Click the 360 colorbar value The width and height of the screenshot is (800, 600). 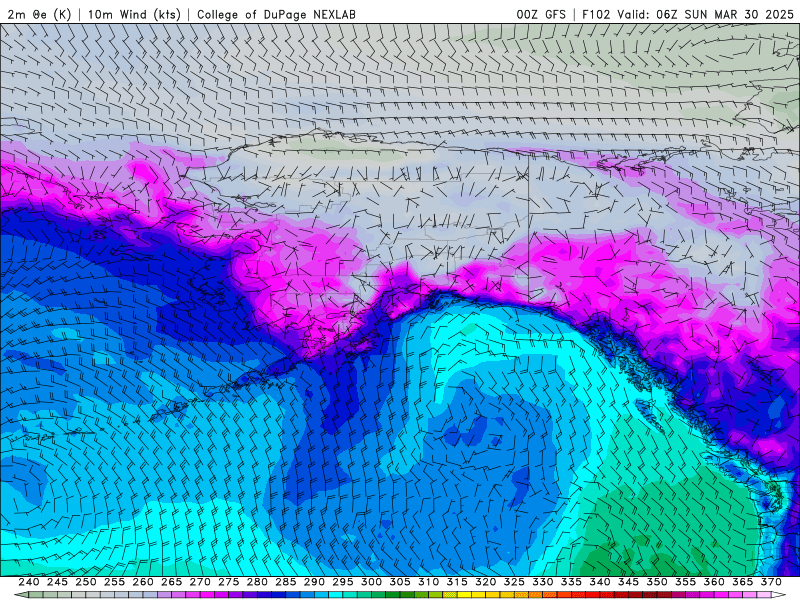714,582
